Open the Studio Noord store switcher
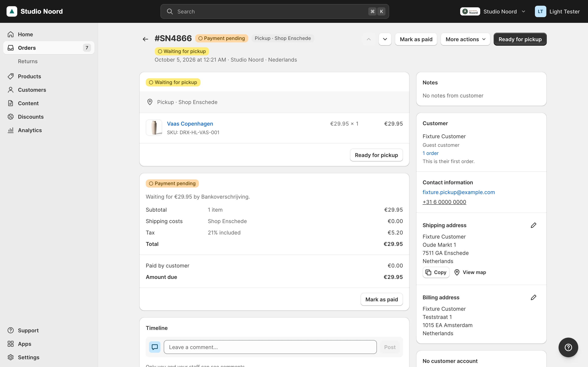This screenshot has height=367, width=588. [493, 11]
